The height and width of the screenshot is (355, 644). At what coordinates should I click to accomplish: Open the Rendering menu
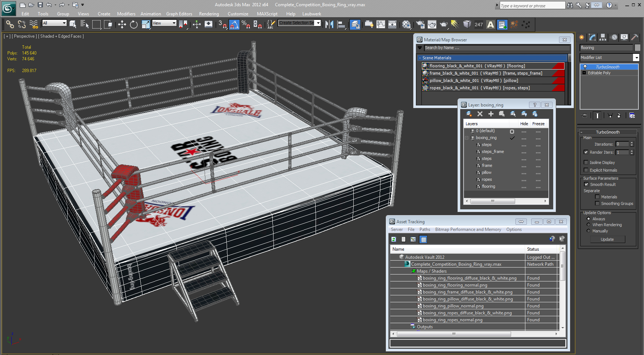pyautogui.click(x=209, y=14)
